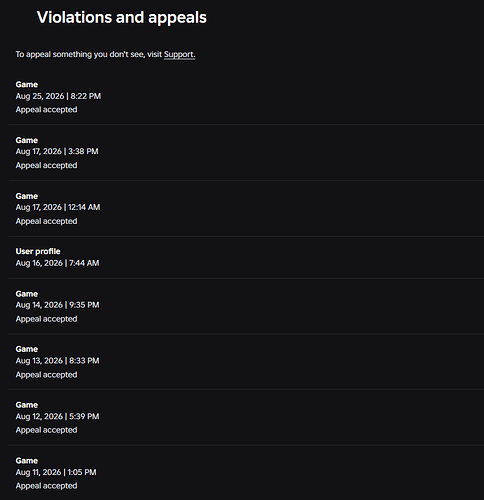Click the Aug 11, 2026 1:05 PM timestamp
This screenshot has width=484, height=500.
tap(56, 472)
